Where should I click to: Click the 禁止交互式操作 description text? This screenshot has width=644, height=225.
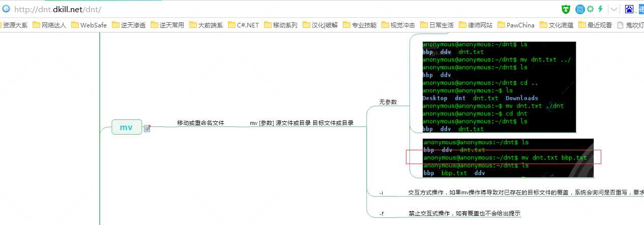464,213
